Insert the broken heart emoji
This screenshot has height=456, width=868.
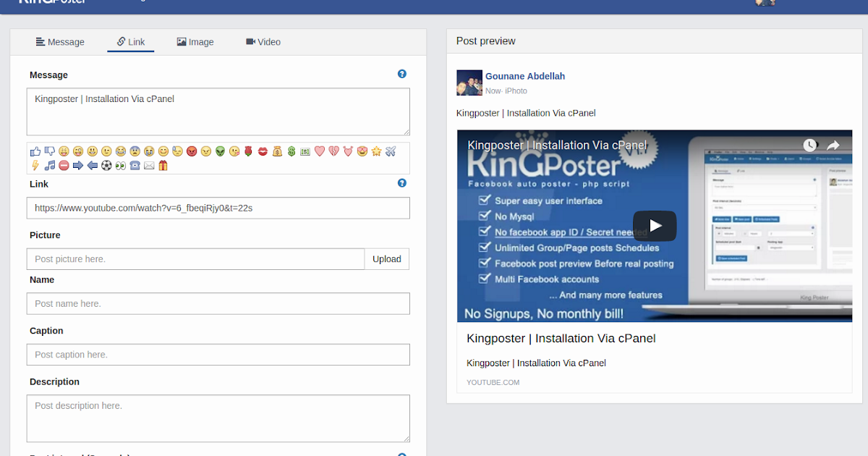[333, 151]
